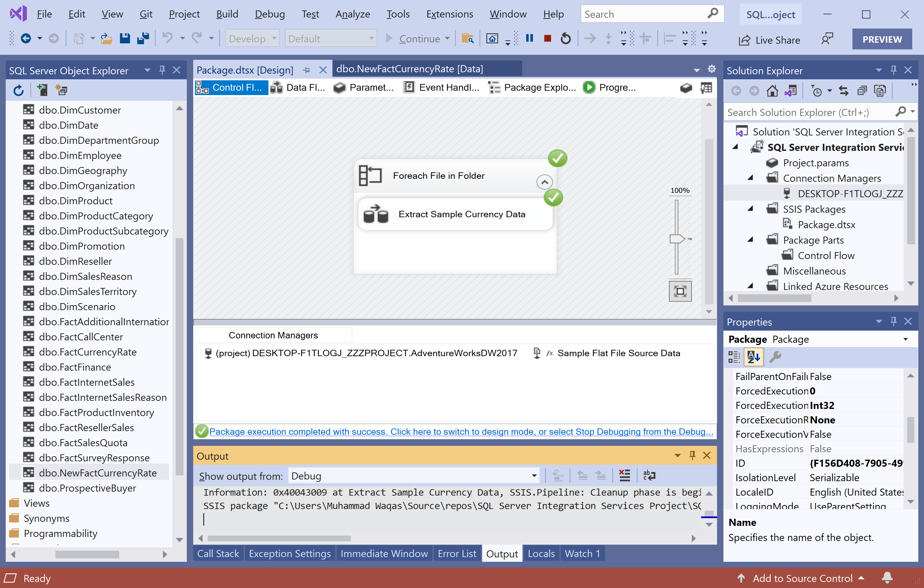The height and width of the screenshot is (588, 924).
Task: Click the package execution completed link
Action: tap(461, 432)
